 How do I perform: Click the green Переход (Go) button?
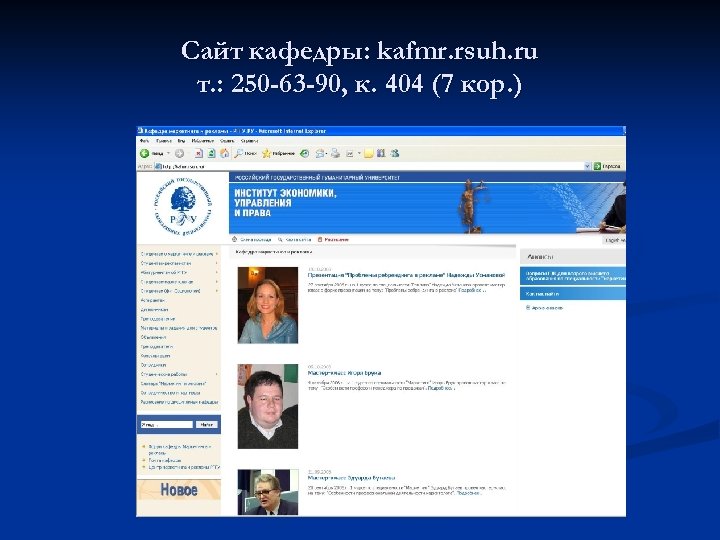point(608,166)
